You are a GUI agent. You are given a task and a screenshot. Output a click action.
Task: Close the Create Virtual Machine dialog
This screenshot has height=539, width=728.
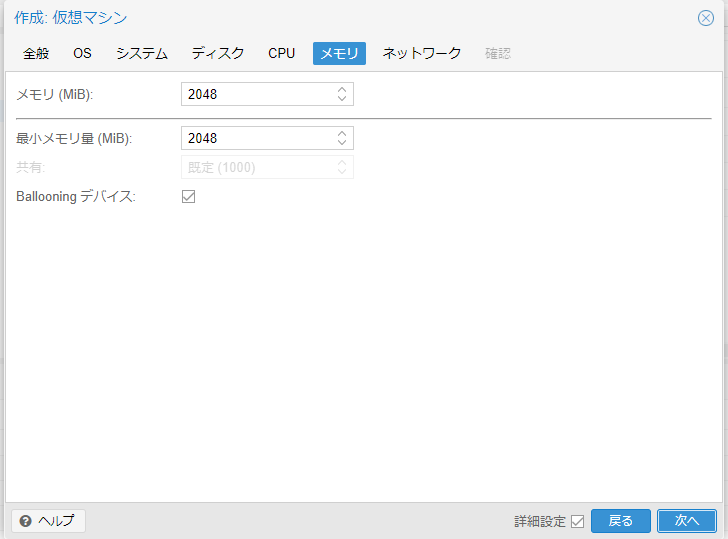pos(705,18)
